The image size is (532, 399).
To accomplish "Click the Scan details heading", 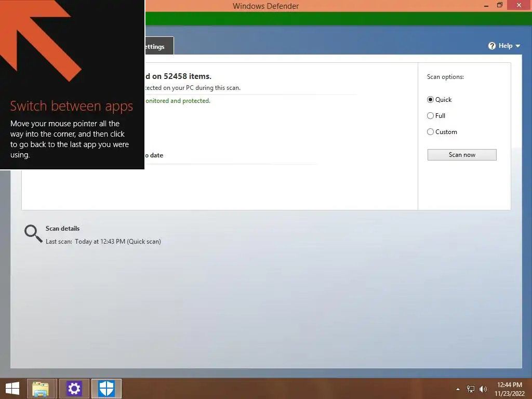I will pos(62,229).
